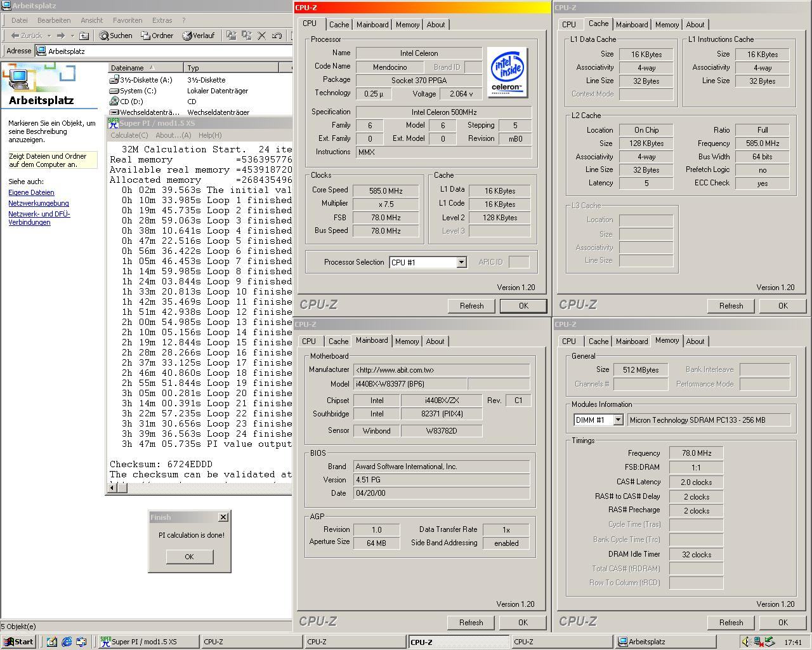This screenshot has width=812, height=650.
Task: Open the volume speaker tray icon
Action: click(746, 642)
